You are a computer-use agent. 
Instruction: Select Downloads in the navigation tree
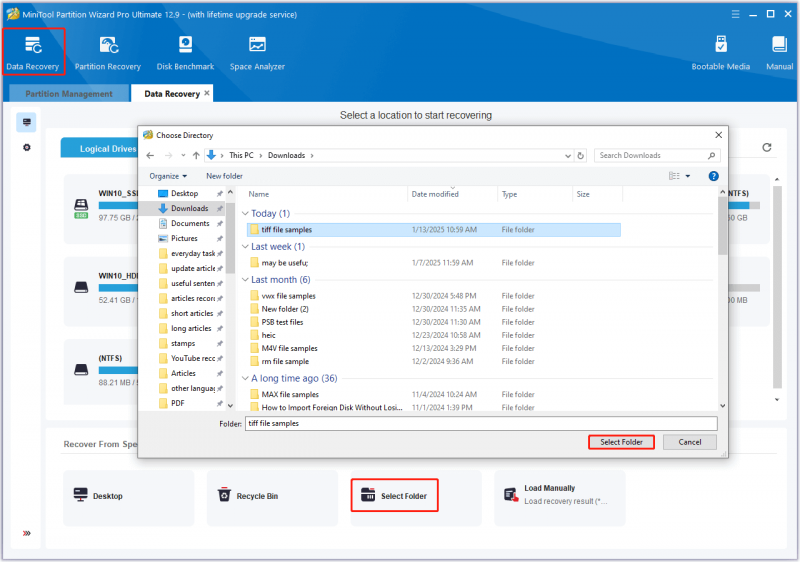pos(189,208)
